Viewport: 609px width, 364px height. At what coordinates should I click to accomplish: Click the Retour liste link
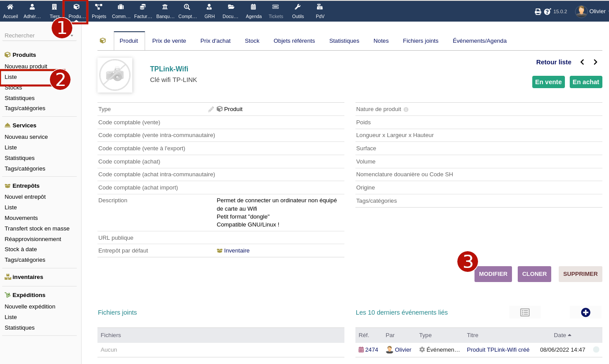pos(554,62)
